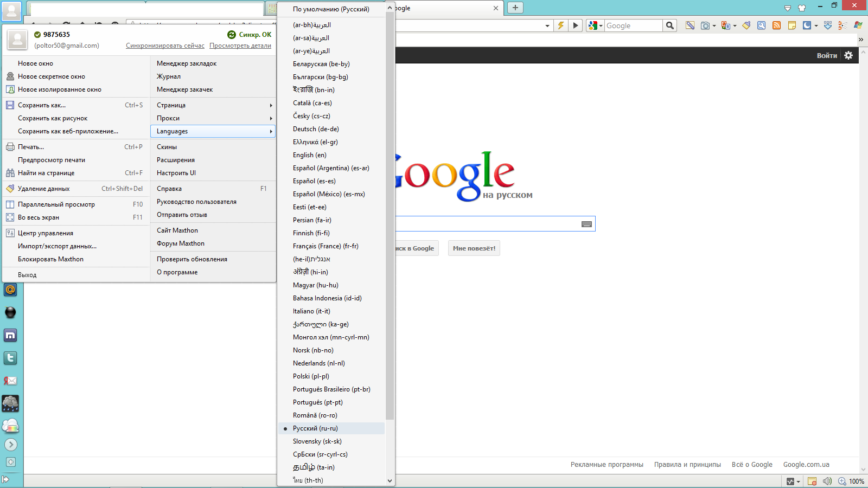Viewport: 868px width, 488px height.
Task: Click Синхронизировать сейчас link
Action: pyautogui.click(x=165, y=46)
